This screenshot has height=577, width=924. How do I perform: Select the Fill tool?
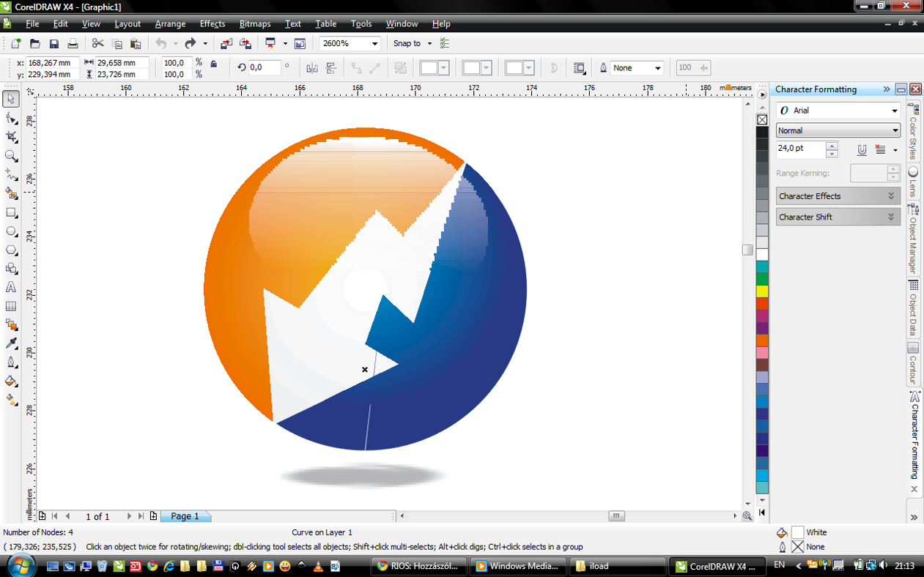(x=11, y=381)
